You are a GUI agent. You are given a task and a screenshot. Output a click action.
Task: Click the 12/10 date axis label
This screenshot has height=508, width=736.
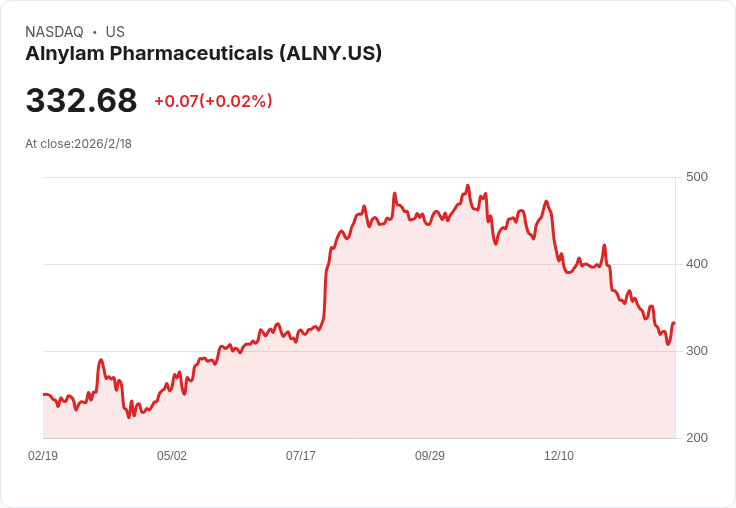559,455
